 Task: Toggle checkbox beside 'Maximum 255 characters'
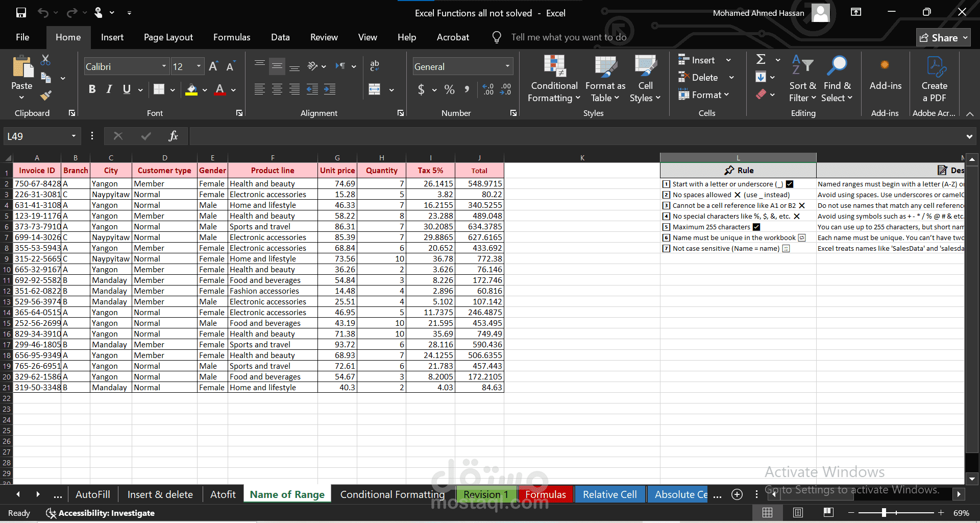756,227
